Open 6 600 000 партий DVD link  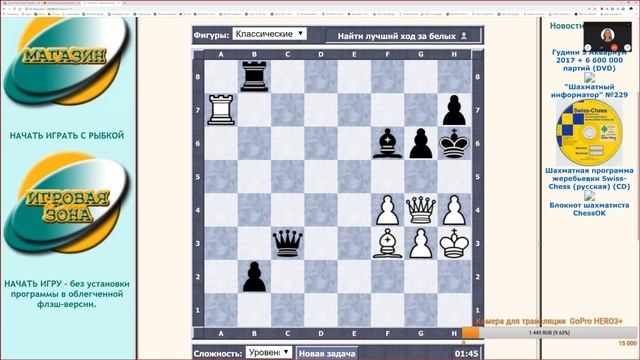pyautogui.click(x=589, y=60)
